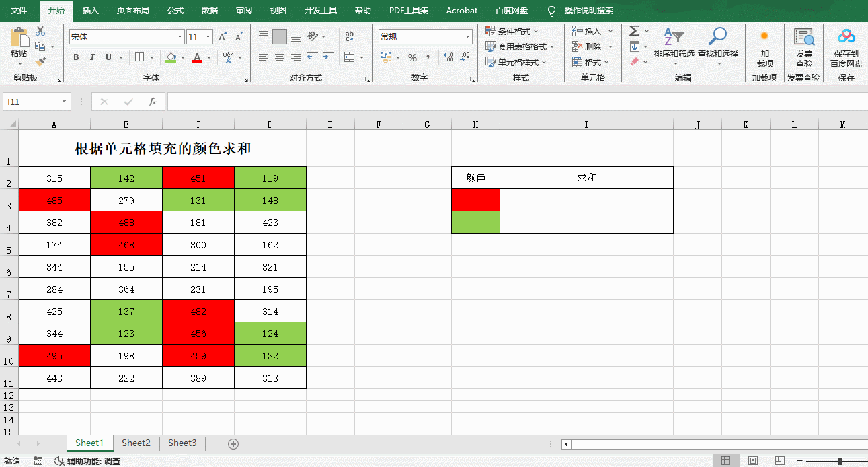Viewport: 868px width, 467px height.
Task: Switch to the Insert (插入) ribbon tab
Action: click(x=90, y=11)
